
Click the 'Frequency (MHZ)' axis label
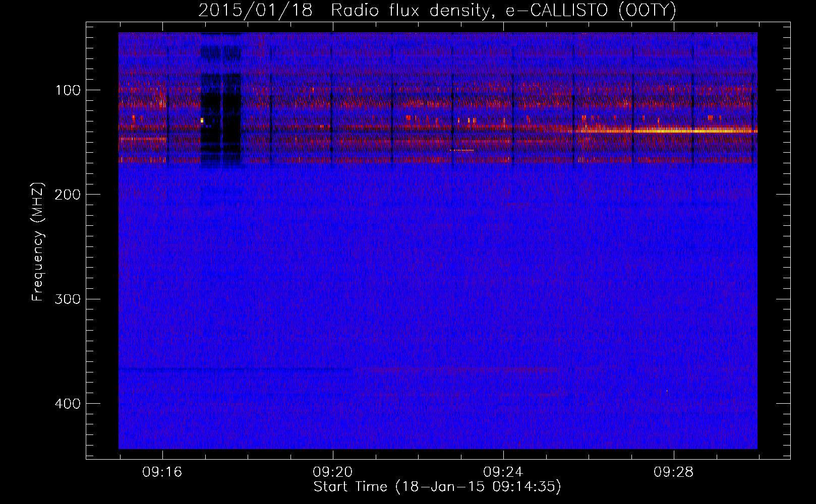(x=38, y=242)
